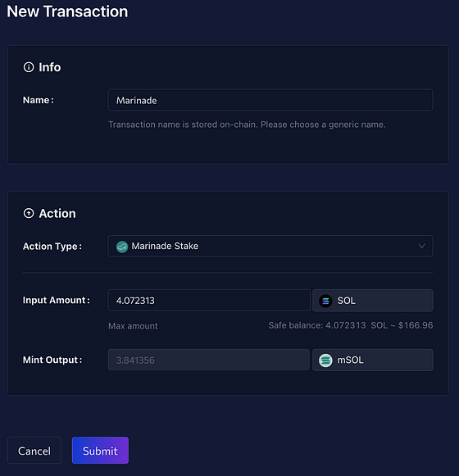This screenshot has width=459, height=476.
Task: Click the Input Amount field showing 4.072313
Action: pos(209,300)
